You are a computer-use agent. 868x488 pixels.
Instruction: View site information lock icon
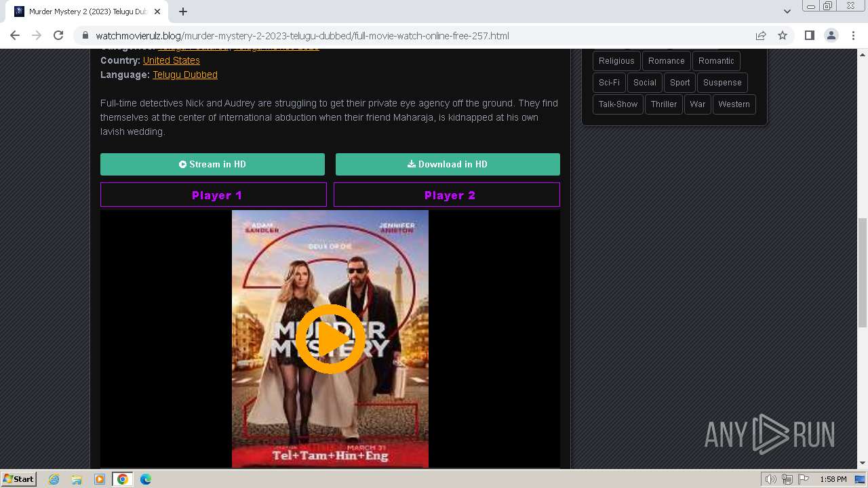tap(85, 36)
